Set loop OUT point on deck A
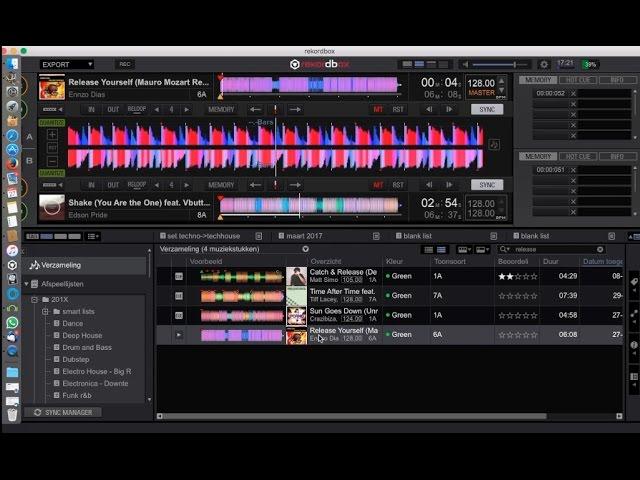 113,109
